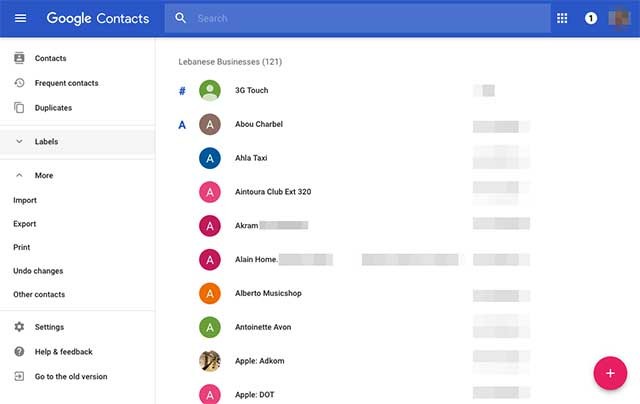640x404 pixels.
Task: Open Settings with the gear icon
Action: pyautogui.click(x=19, y=327)
